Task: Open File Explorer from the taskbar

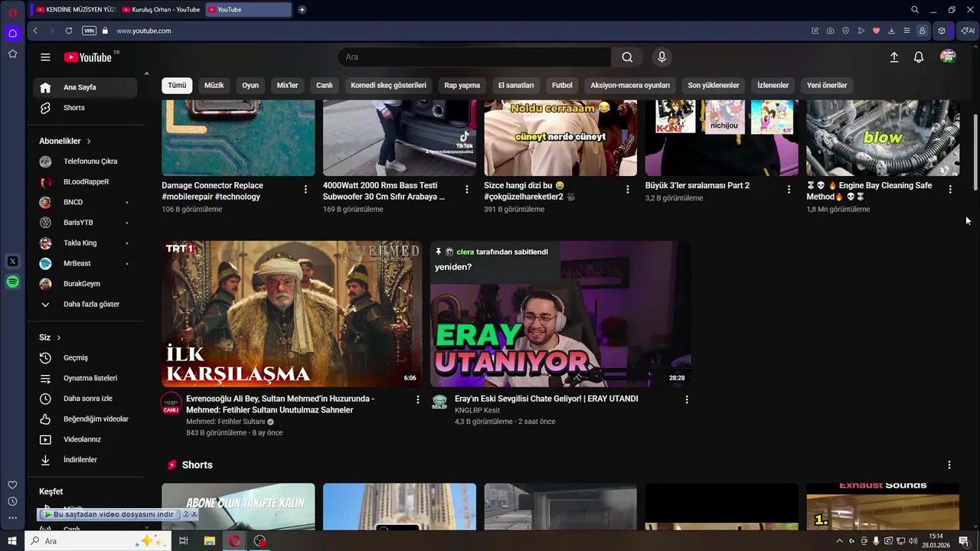Action: pyautogui.click(x=209, y=541)
